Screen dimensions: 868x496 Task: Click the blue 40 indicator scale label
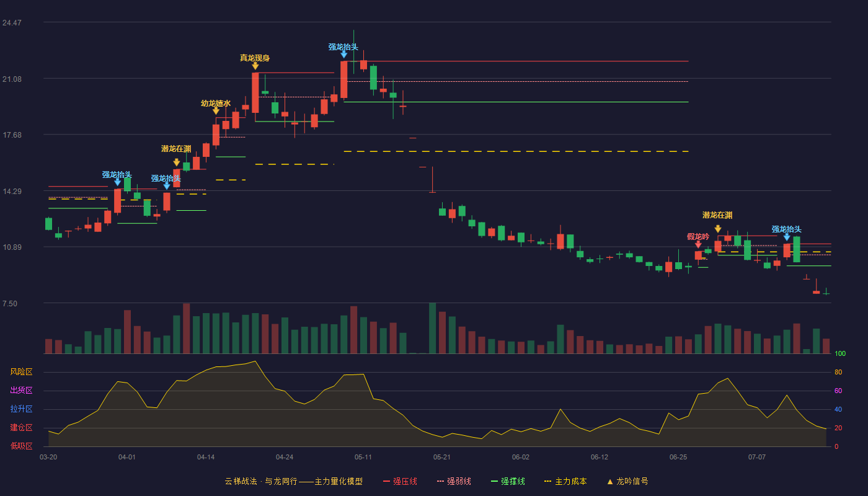[x=838, y=410]
